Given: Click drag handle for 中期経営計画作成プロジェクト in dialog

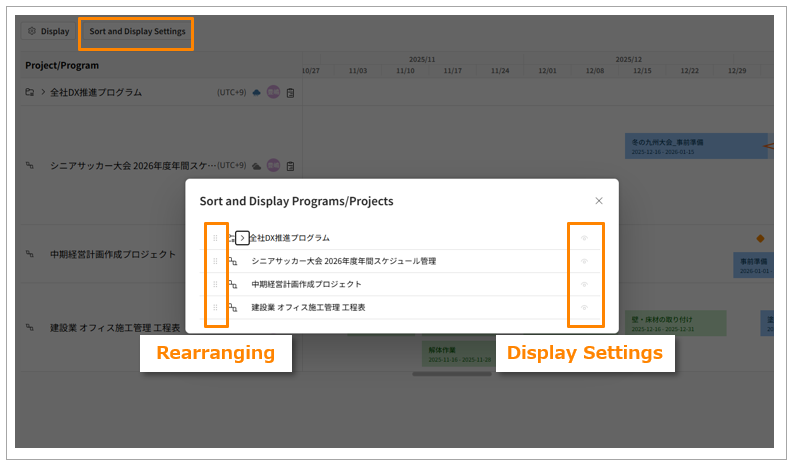Looking at the screenshot, I should [x=215, y=284].
